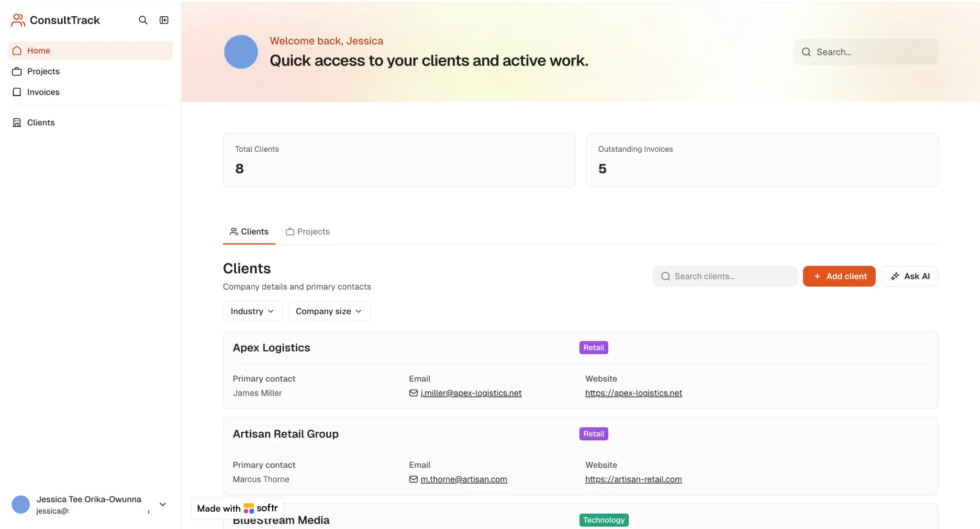Click the sparkle icon on Ask AI
The image size is (980, 529).
[895, 276]
